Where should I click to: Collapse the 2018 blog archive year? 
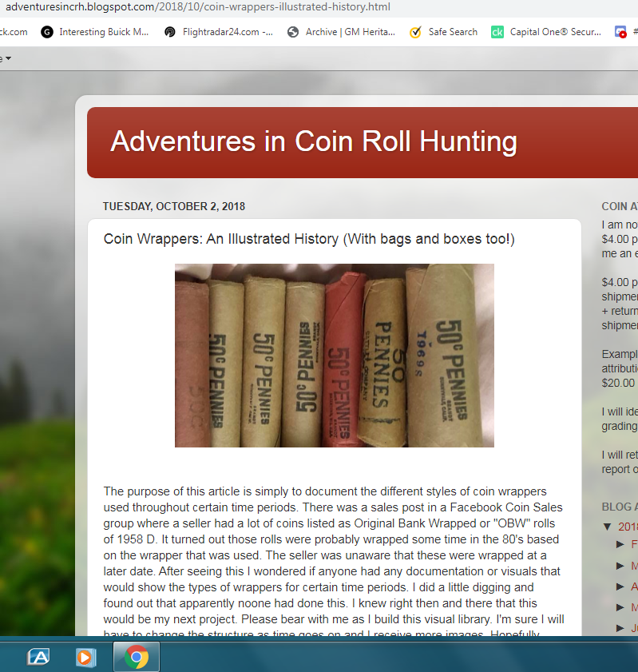(607, 527)
